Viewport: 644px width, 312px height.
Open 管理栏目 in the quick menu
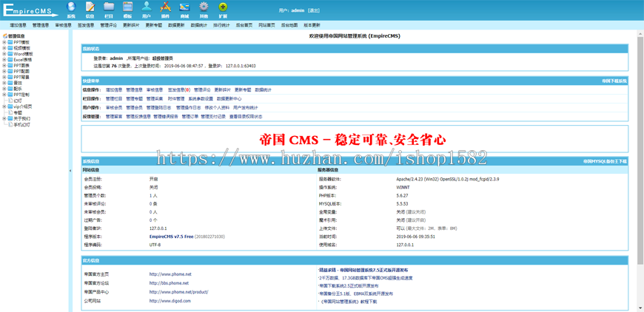pyautogui.click(x=114, y=99)
